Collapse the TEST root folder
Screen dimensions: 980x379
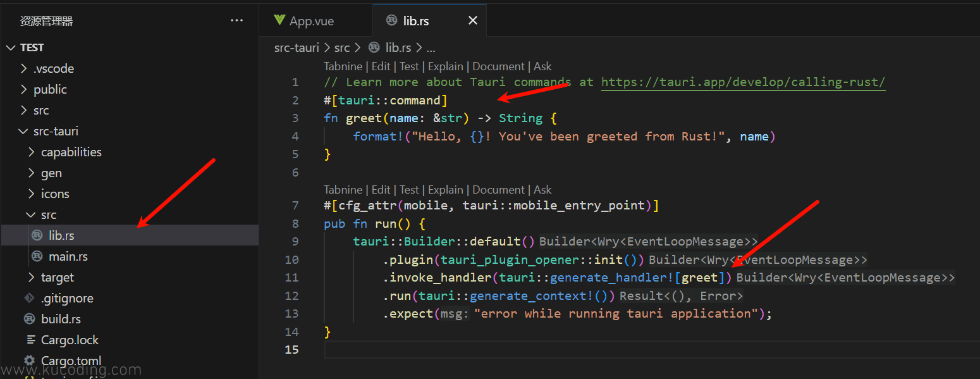click(x=11, y=47)
